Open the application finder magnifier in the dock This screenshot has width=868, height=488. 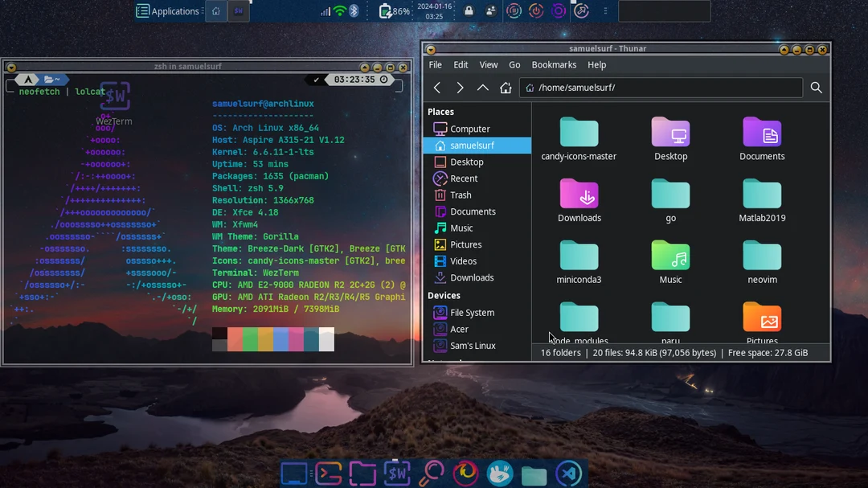click(x=432, y=474)
